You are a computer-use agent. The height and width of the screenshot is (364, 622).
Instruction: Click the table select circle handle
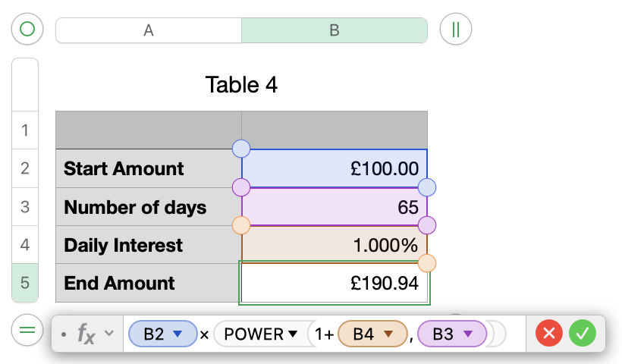(27, 30)
